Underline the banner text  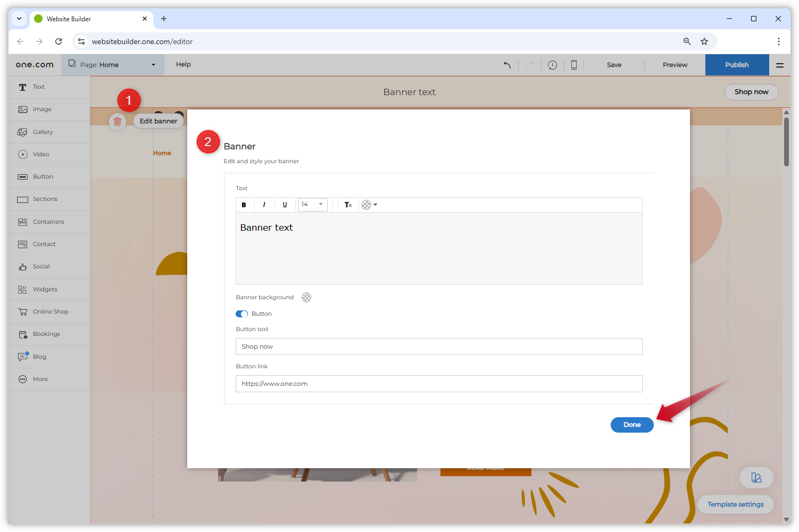[x=285, y=205]
